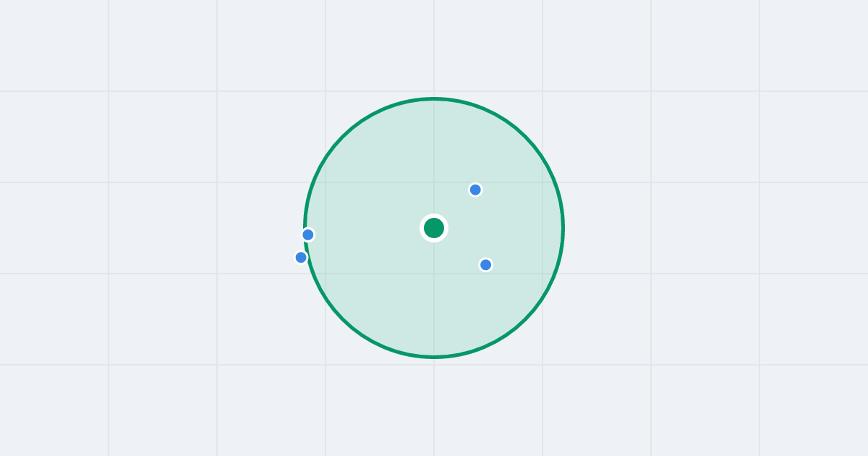Click the rightmost point of the green circle outline

coord(563,228)
